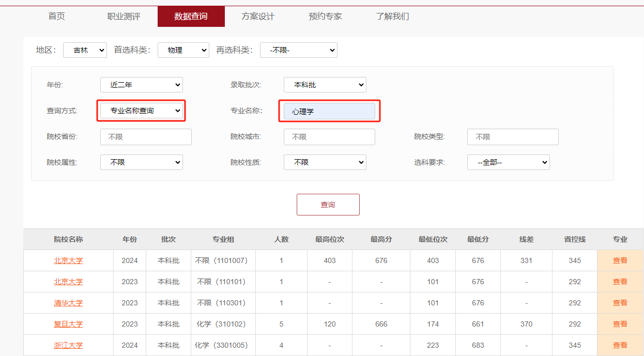Viewport: 644px width, 356px height.
Task: Expand the 首选科类 dropdown showing 物理
Action: (183, 50)
